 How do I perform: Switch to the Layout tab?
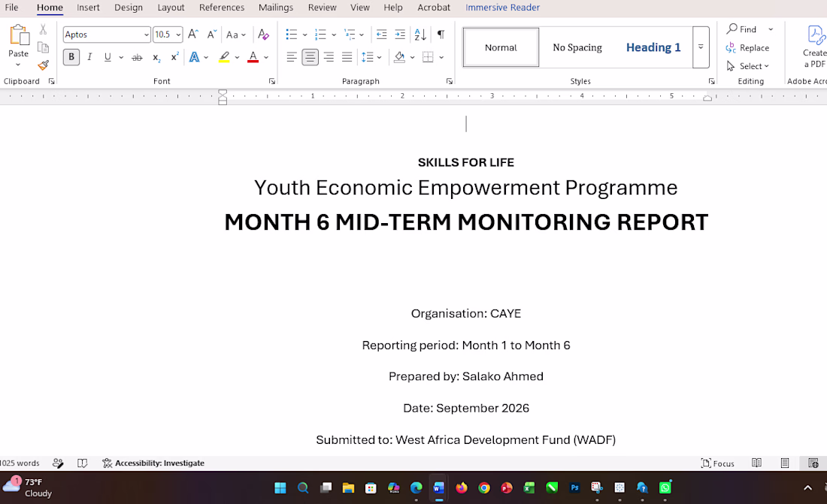(x=171, y=8)
